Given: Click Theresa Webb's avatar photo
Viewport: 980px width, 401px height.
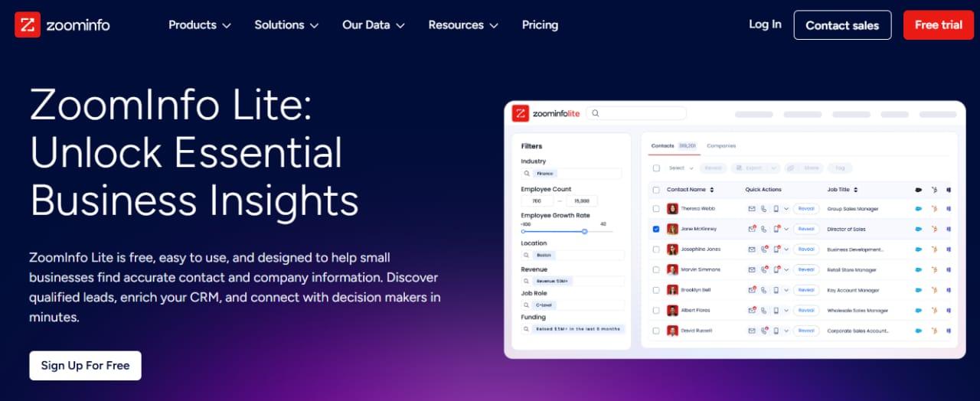Looking at the screenshot, I should click(672, 209).
